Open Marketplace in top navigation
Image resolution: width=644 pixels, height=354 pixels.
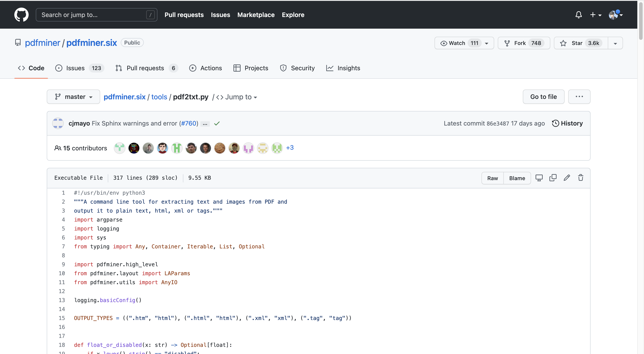tap(256, 15)
